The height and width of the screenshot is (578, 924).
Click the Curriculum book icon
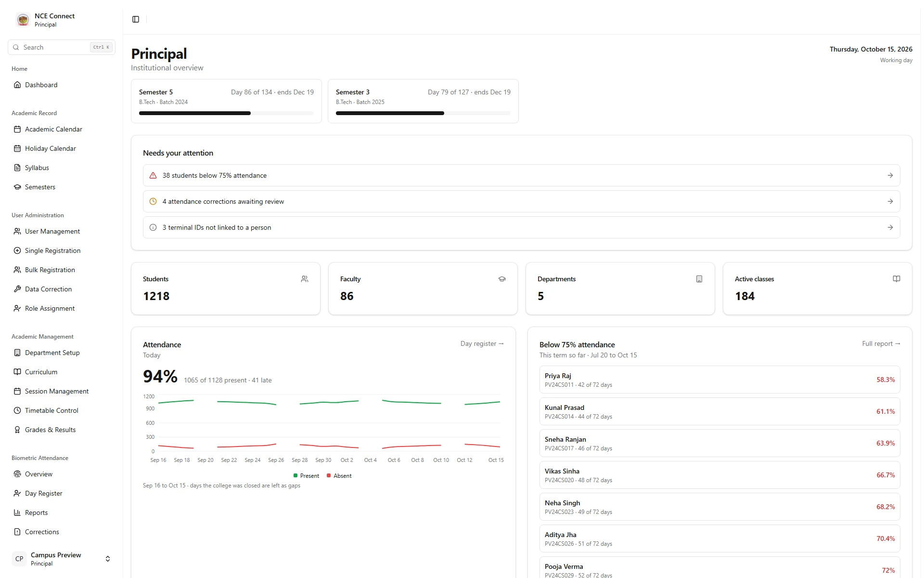coord(17,372)
